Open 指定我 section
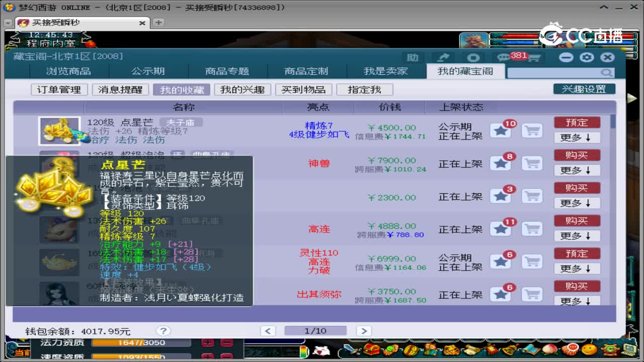This screenshot has height=362, width=644. coord(365,90)
